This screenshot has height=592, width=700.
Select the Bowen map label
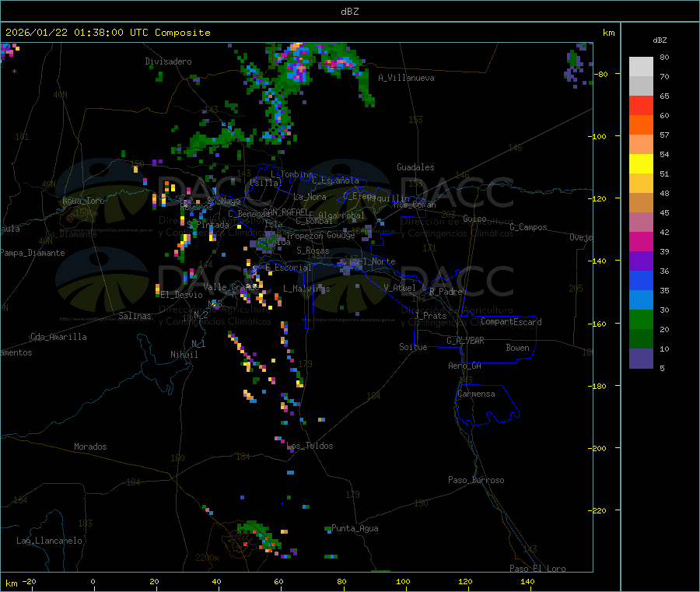tap(517, 348)
